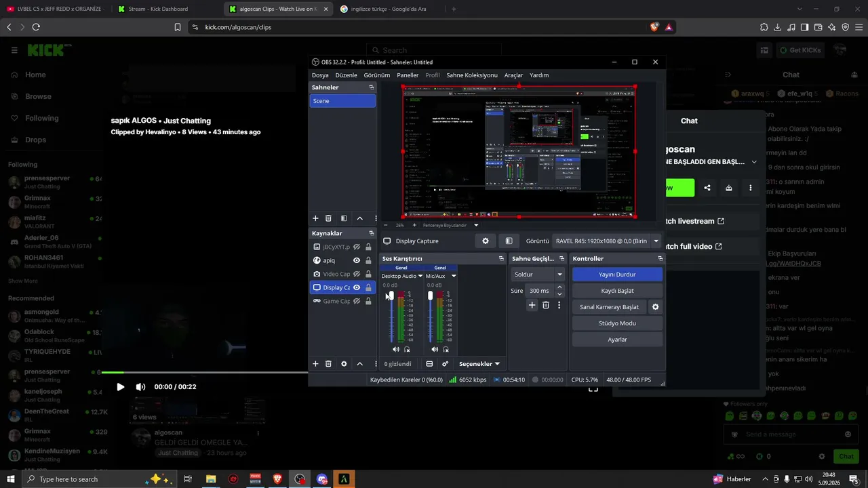Show the Video Capture source

(357, 274)
